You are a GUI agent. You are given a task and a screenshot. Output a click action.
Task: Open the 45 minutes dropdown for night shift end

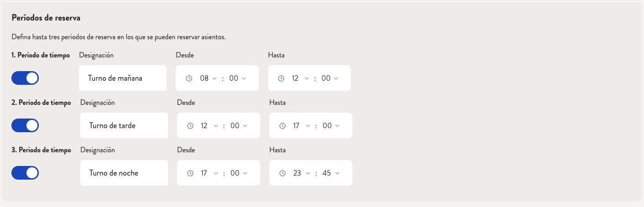click(x=331, y=173)
